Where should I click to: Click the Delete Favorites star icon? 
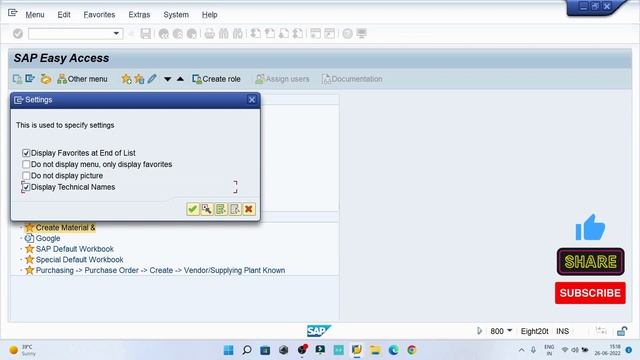(139, 79)
